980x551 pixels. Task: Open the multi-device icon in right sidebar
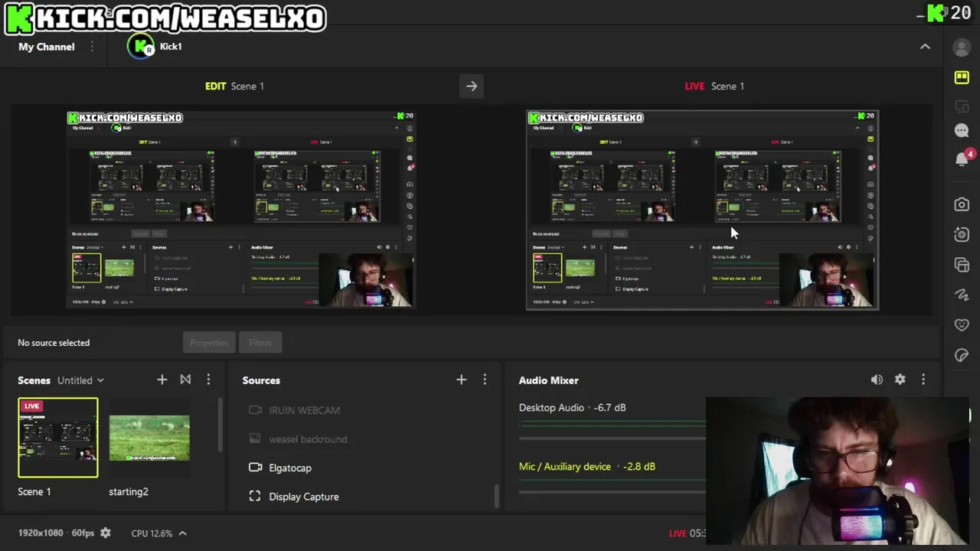click(x=962, y=106)
